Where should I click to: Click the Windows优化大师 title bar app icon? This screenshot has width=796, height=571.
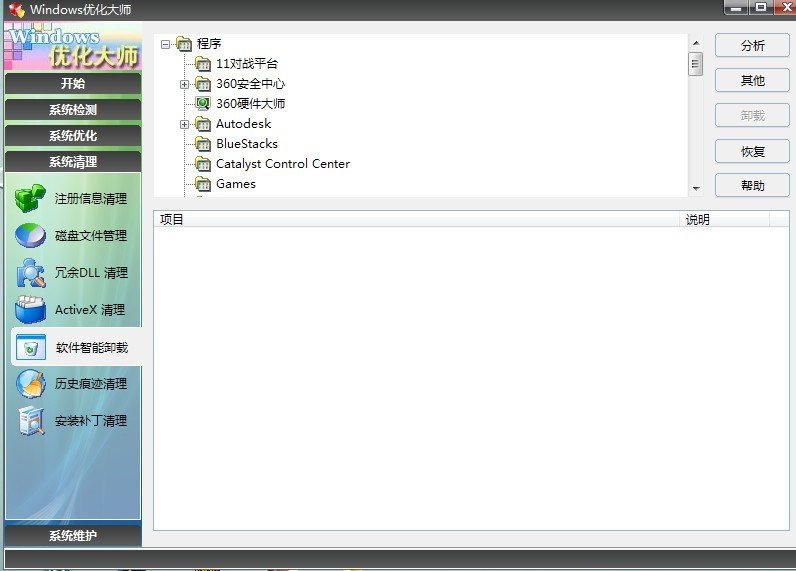pyautogui.click(x=17, y=9)
